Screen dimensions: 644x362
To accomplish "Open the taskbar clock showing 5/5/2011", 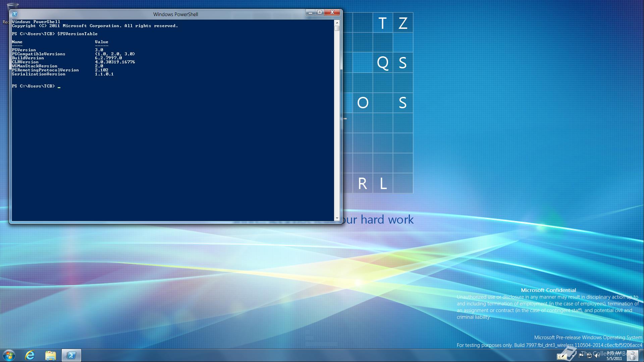I will [614, 356].
